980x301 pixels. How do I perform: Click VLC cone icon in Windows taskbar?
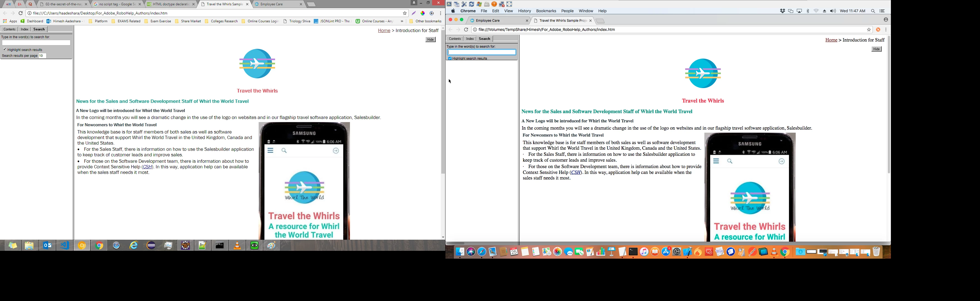[x=237, y=246]
